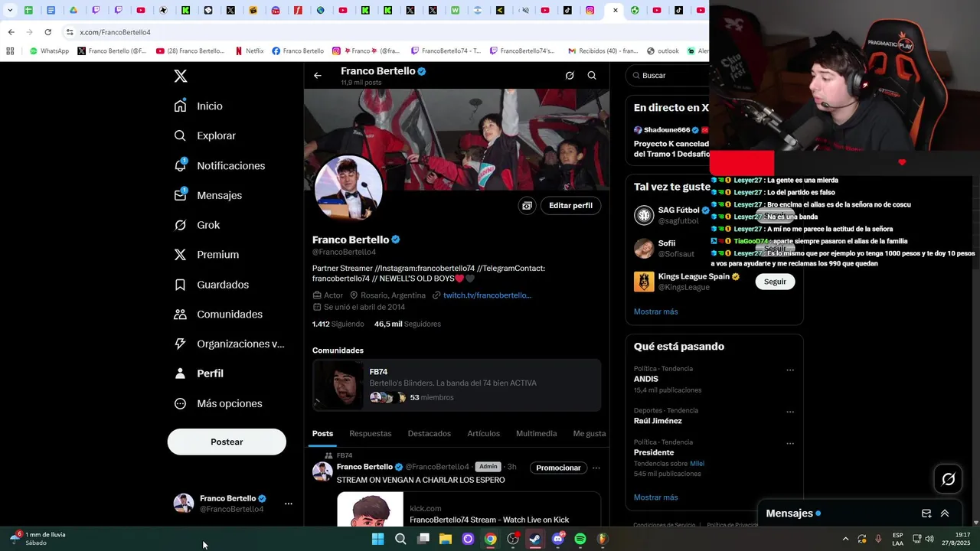Expand Más opciones menu
The image size is (980, 551).
coord(218,403)
